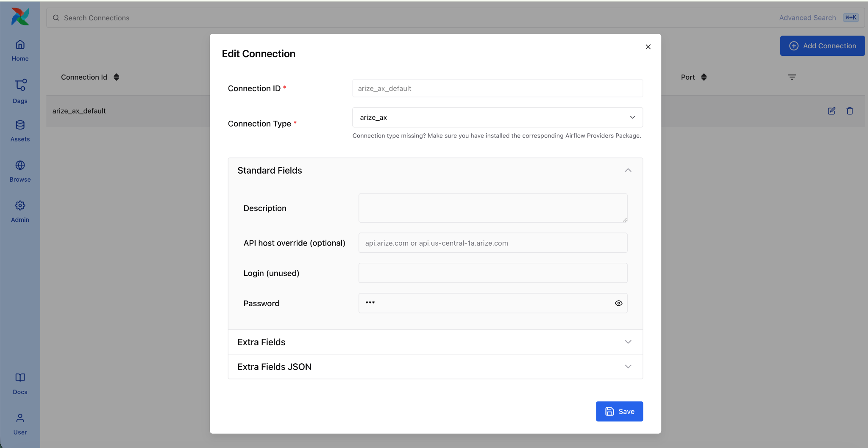
Task: Click the Description resize handle
Action: point(625,220)
